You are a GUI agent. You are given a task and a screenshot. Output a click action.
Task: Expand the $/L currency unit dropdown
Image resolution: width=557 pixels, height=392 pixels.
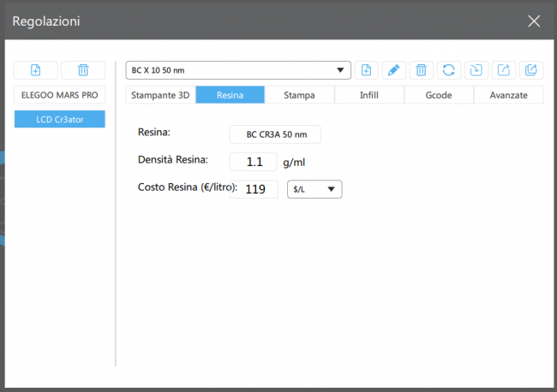tap(314, 189)
